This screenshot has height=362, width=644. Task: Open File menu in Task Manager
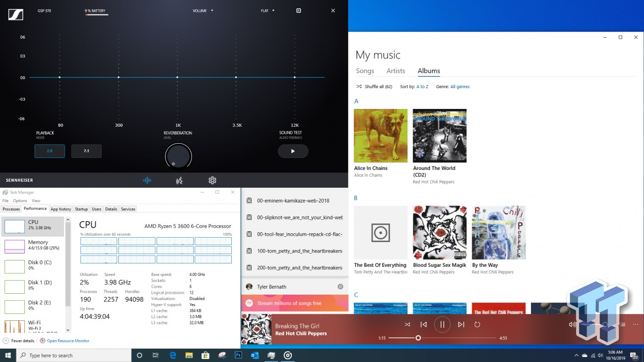click(x=5, y=201)
